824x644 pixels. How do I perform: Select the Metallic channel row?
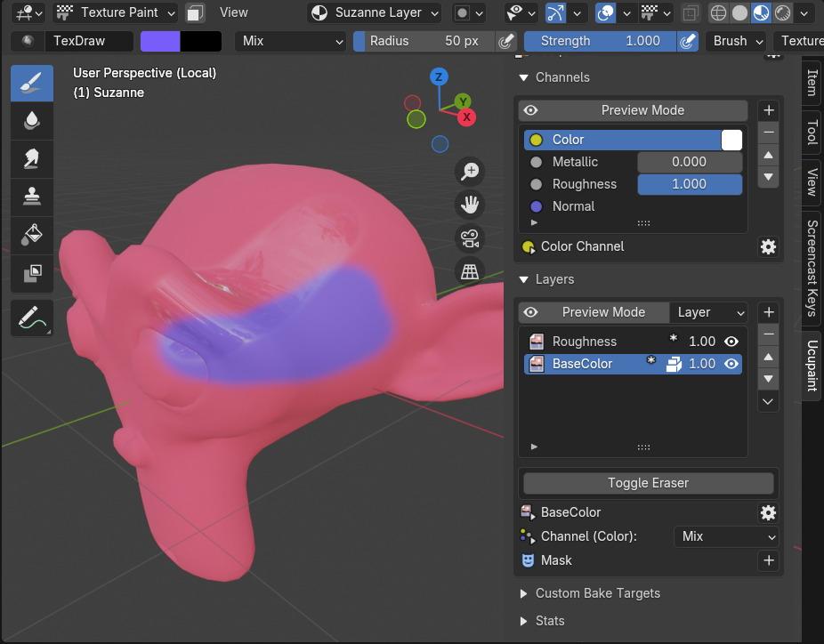[x=633, y=162]
